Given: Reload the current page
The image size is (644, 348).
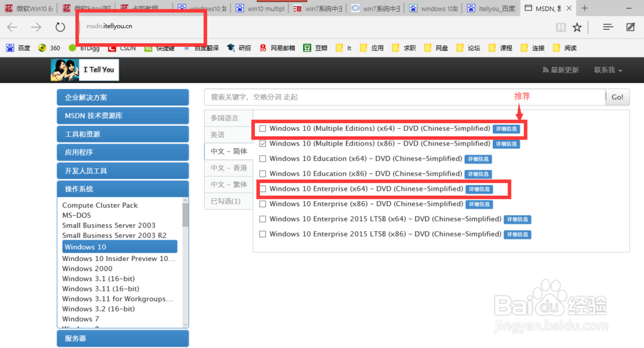Looking at the screenshot, I should 60,27.
